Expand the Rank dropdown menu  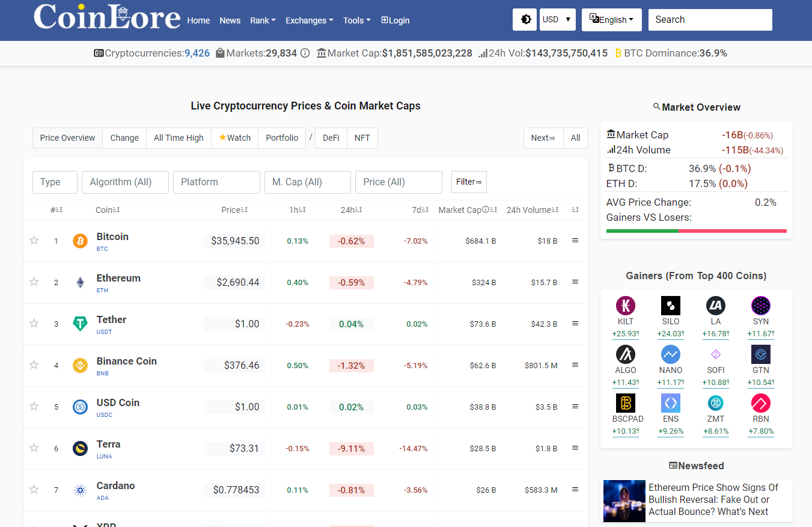[x=263, y=20]
